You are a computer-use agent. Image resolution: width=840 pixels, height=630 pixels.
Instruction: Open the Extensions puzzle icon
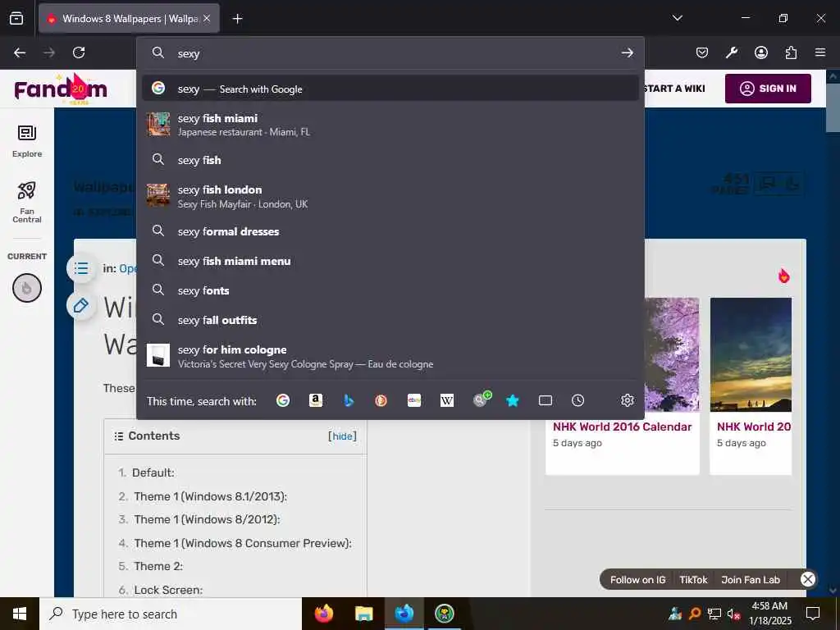(x=791, y=52)
